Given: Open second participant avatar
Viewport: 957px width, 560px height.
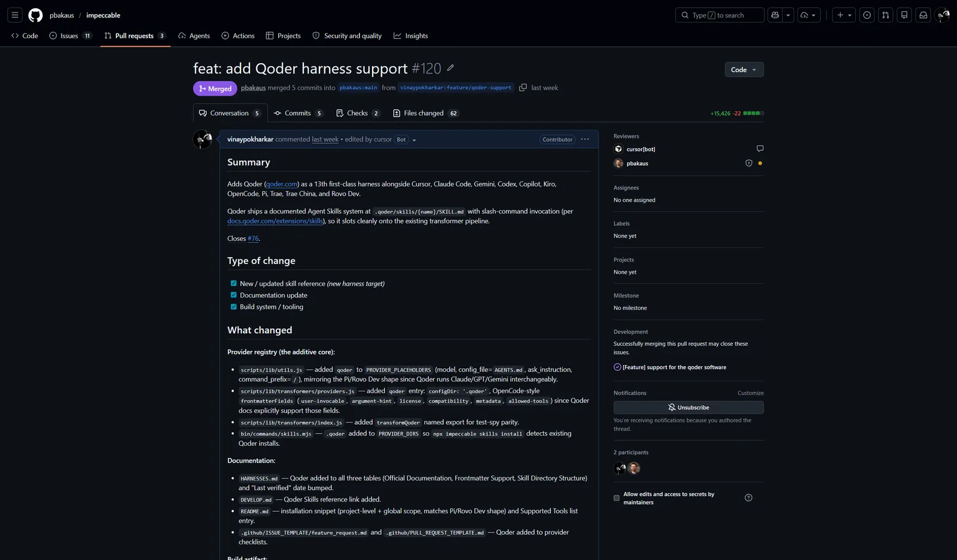Looking at the screenshot, I should pyautogui.click(x=634, y=468).
